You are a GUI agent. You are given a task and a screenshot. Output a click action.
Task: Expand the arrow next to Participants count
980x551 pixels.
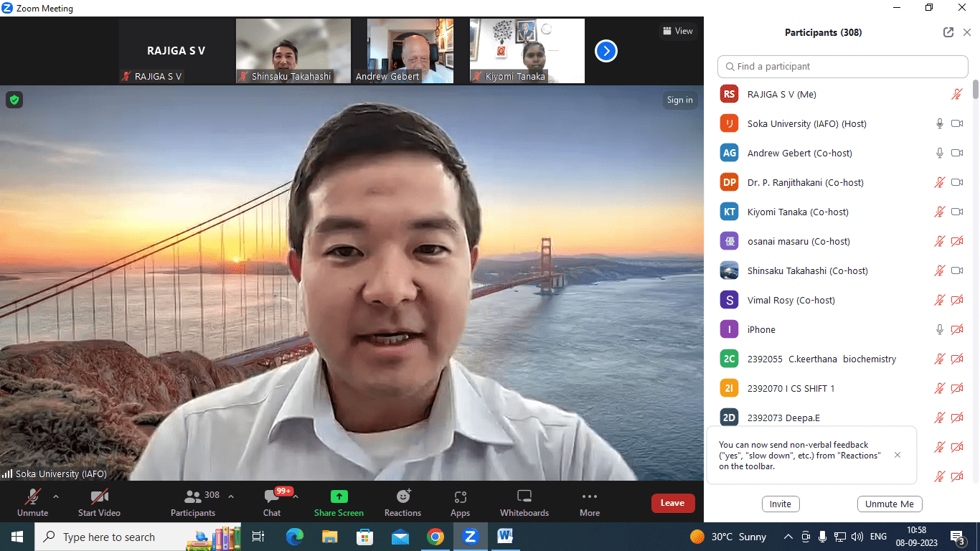(231, 496)
